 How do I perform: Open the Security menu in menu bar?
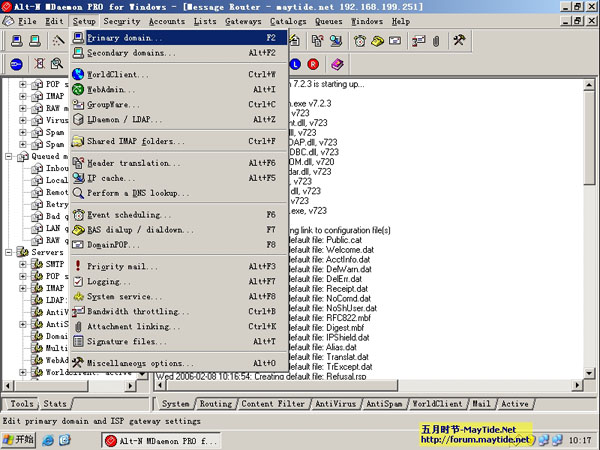[121, 20]
